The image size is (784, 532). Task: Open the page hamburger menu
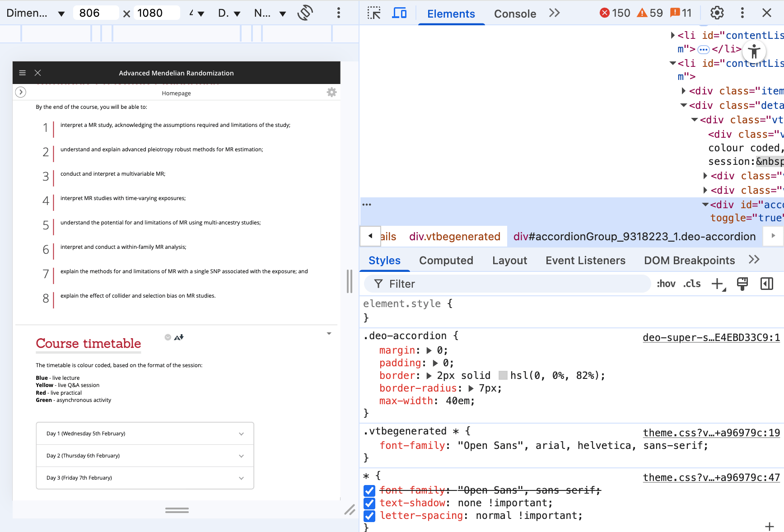(22, 73)
